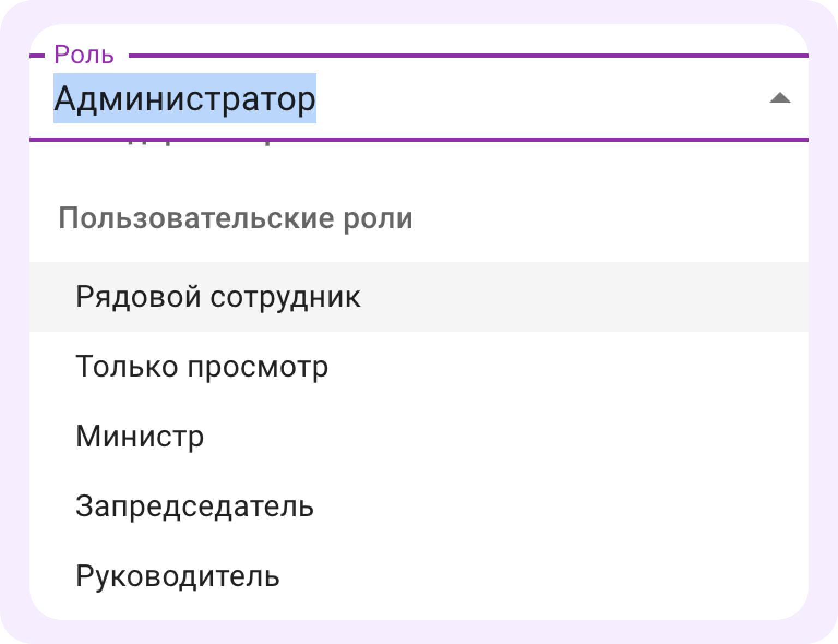Click the highlighted option Рядовой сотрудник

click(218, 296)
